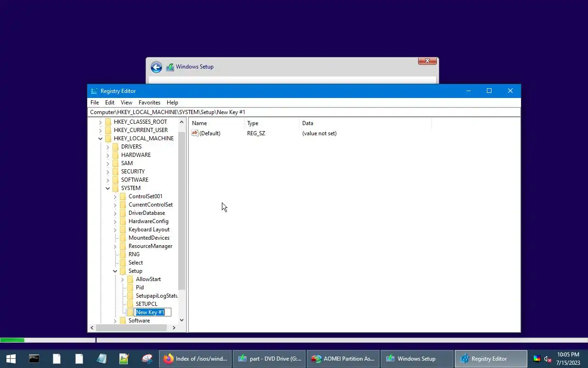The width and height of the screenshot is (588, 368).
Task: Select the HardwareConfig key
Action: tap(148, 221)
